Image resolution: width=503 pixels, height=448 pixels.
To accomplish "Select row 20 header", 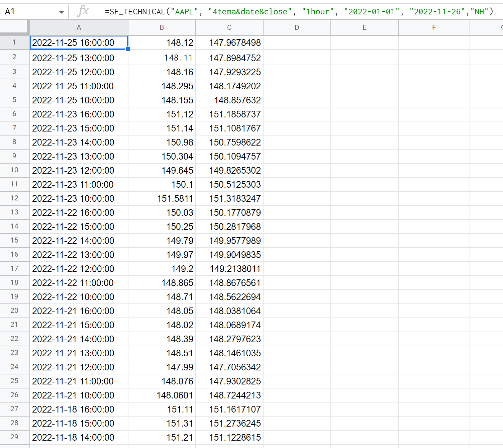I will point(14,310).
